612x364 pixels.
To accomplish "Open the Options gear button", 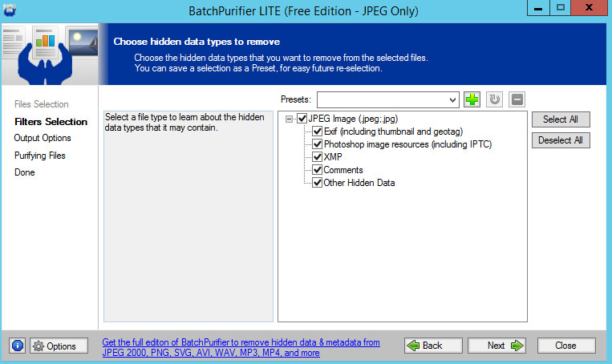I will point(59,346).
